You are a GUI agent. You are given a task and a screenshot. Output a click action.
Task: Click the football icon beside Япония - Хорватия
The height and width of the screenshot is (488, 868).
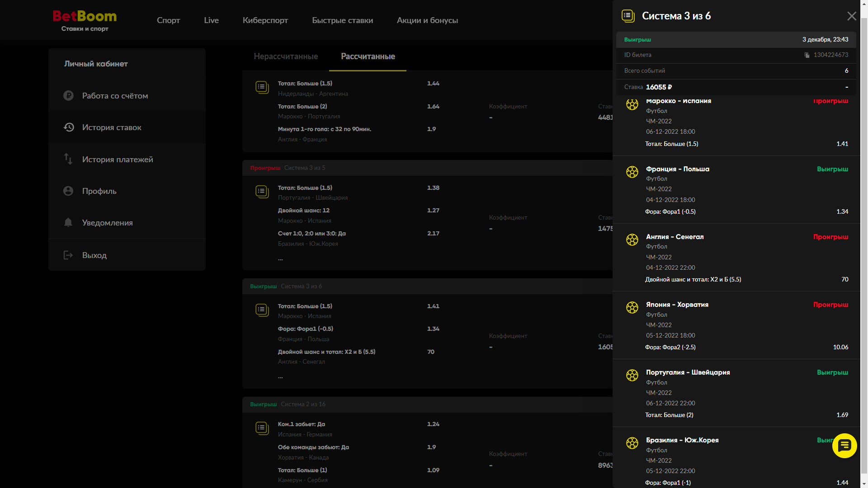(x=632, y=307)
